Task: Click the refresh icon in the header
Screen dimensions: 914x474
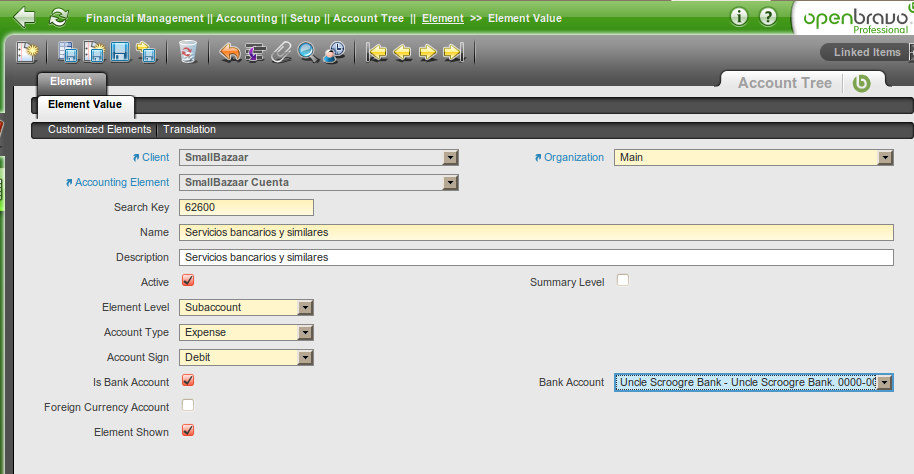Action: click(58, 17)
